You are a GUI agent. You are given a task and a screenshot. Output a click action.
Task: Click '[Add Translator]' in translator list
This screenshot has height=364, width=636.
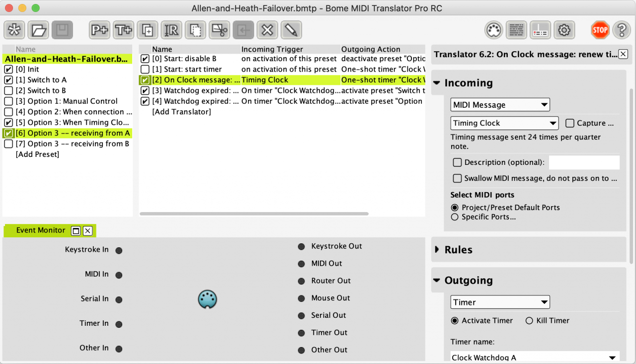point(181,112)
